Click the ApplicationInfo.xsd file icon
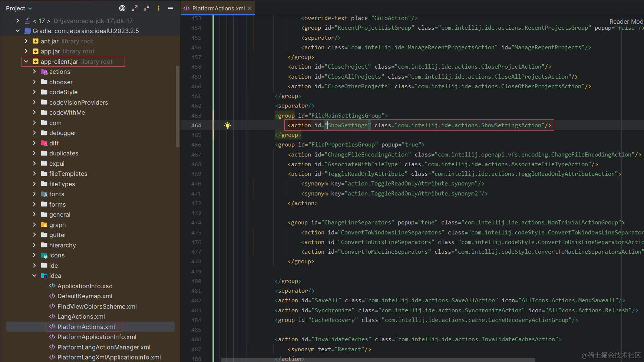 tap(52, 286)
